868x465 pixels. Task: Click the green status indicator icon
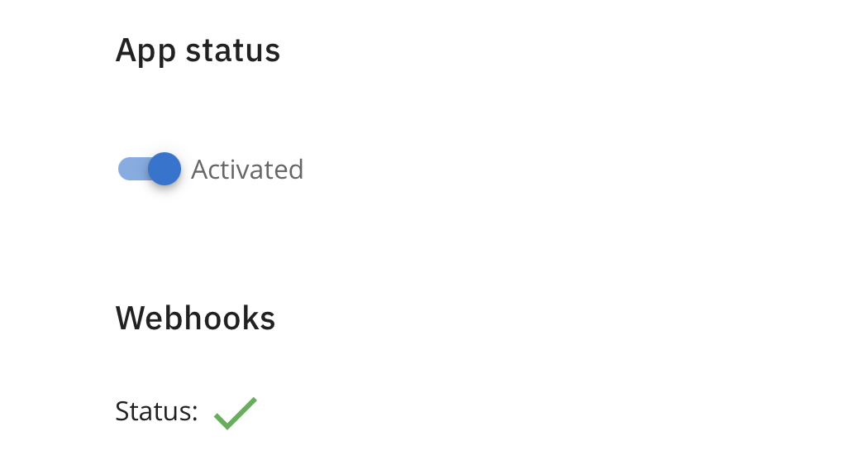point(235,412)
